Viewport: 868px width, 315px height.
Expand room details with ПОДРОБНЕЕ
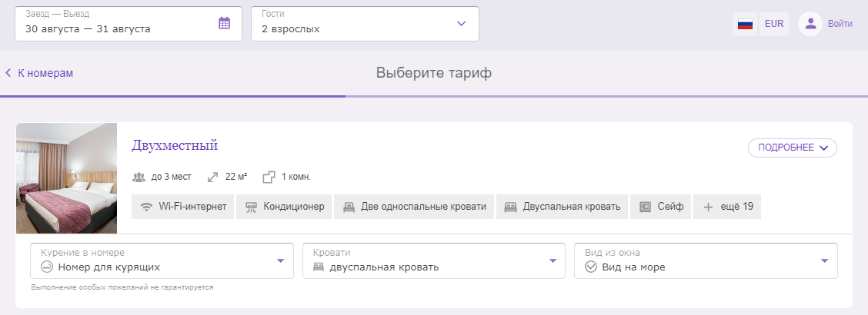click(x=792, y=148)
